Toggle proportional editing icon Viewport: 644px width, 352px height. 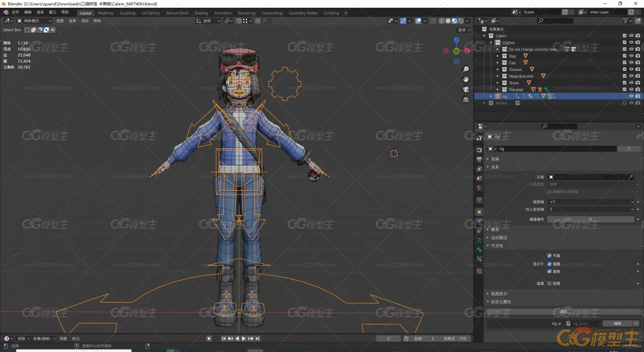[258, 21]
